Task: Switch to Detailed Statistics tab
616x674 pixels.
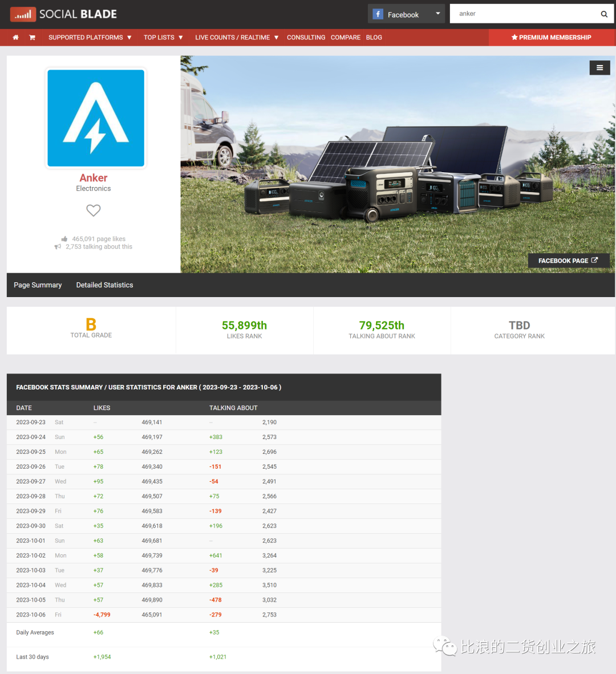Action: pyautogui.click(x=104, y=285)
